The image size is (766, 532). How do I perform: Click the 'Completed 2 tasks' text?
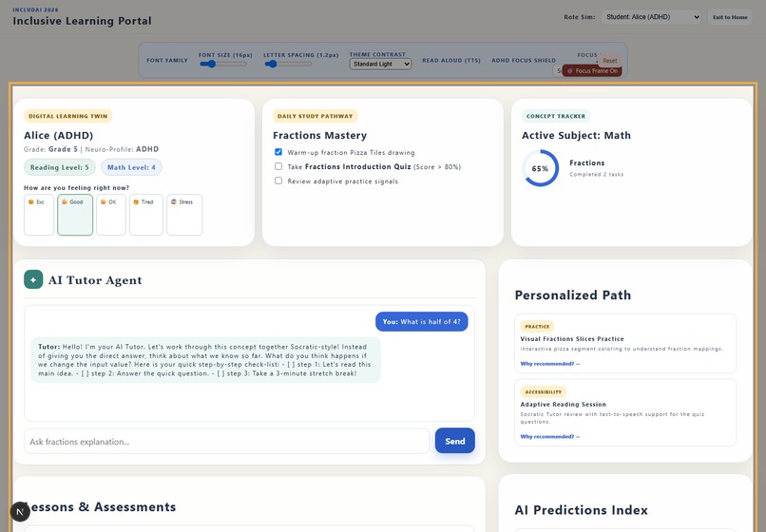pos(597,175)
